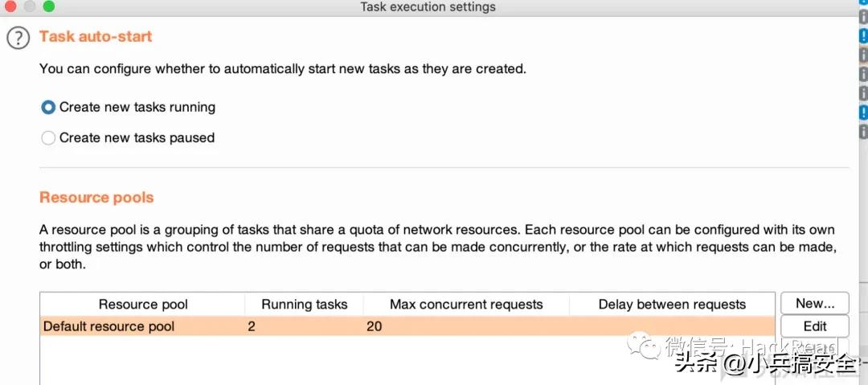The width and height of the screenshot is (868, 385).
Task: Click the upper blue exclamation issue icon
Action: (863, 36)
